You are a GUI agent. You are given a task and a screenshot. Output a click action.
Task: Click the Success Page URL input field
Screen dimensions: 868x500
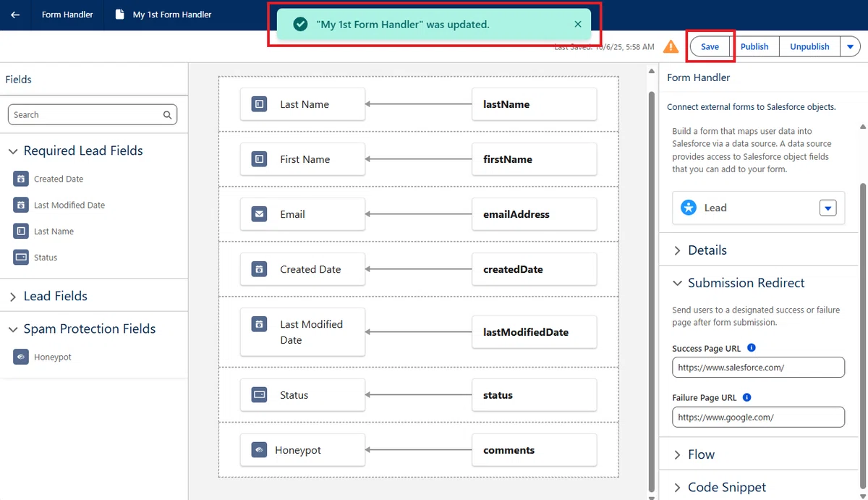coord(758,368)
